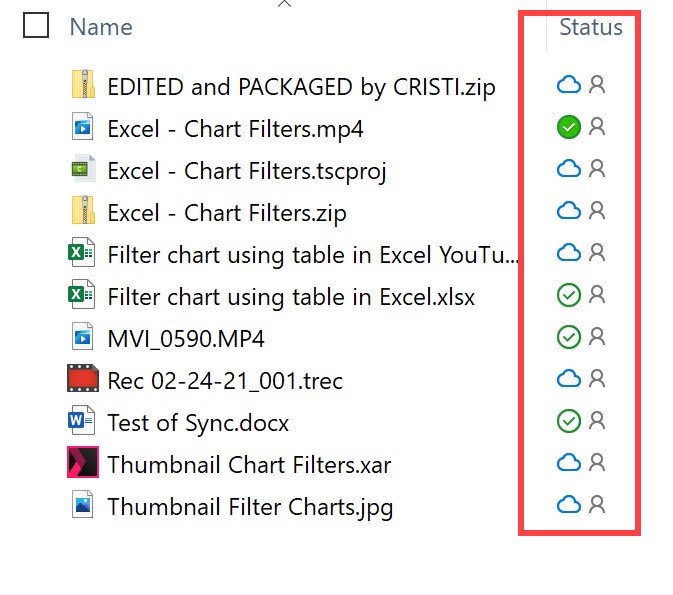
Task: Click Excel icon of Filter chart using table in Excel.xlsx
Action: pyautogui.click(x=82, y=294)
